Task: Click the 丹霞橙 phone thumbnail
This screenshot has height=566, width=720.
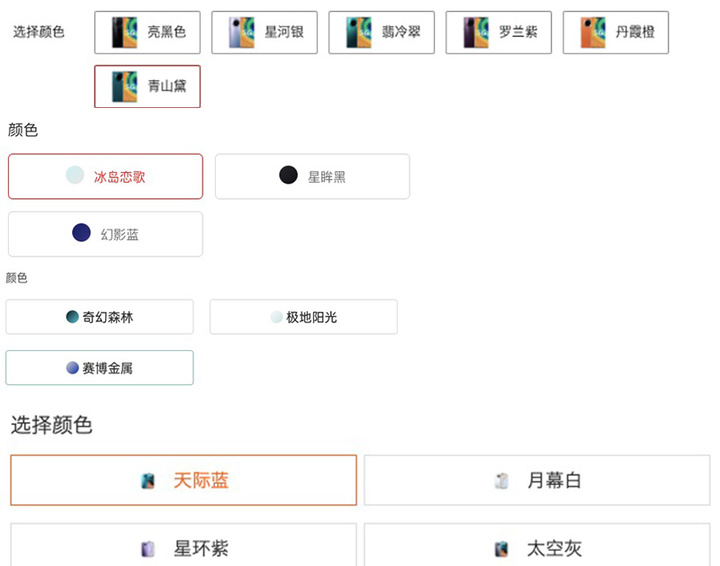Action: point(591,33)
